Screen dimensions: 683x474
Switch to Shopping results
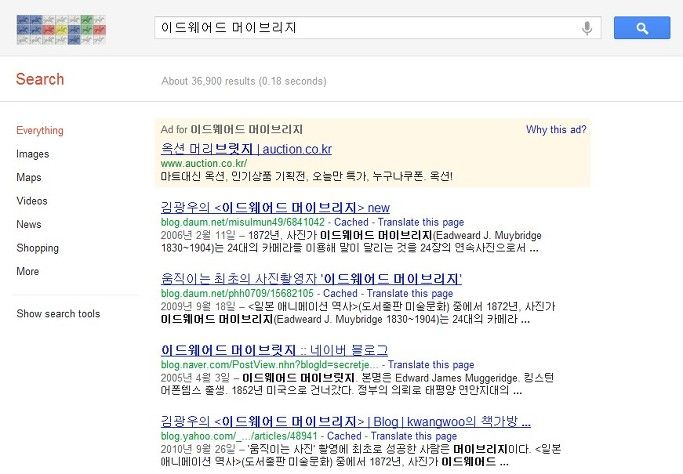(37, 248)
